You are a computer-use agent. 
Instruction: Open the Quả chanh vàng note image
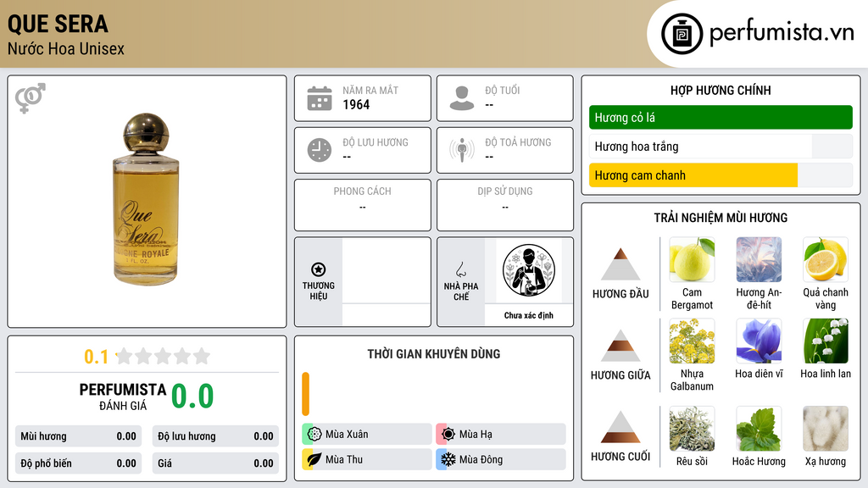tap(826, 259)
